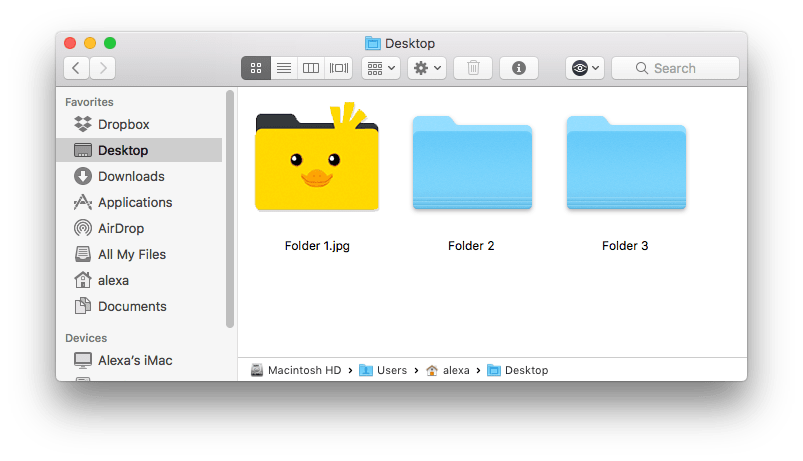Switch to list view mode

tap(284, 68)
